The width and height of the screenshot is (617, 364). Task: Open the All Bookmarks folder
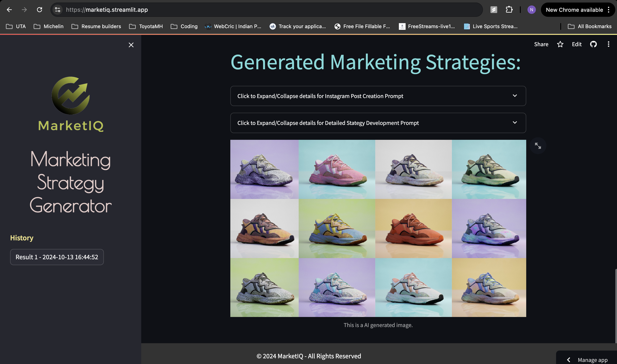[x=589, y=26]
